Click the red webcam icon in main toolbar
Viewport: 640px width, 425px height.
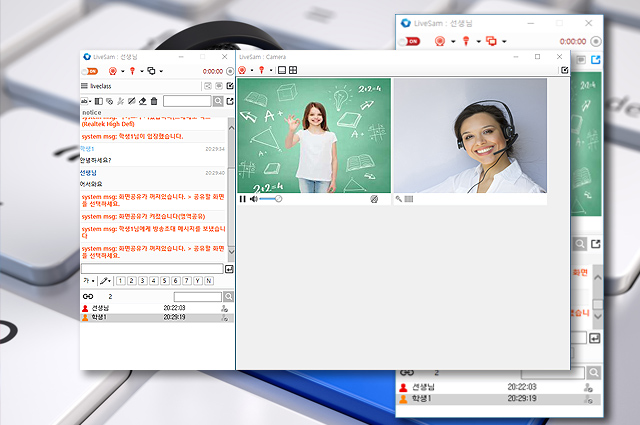click(x=112, y=71)
